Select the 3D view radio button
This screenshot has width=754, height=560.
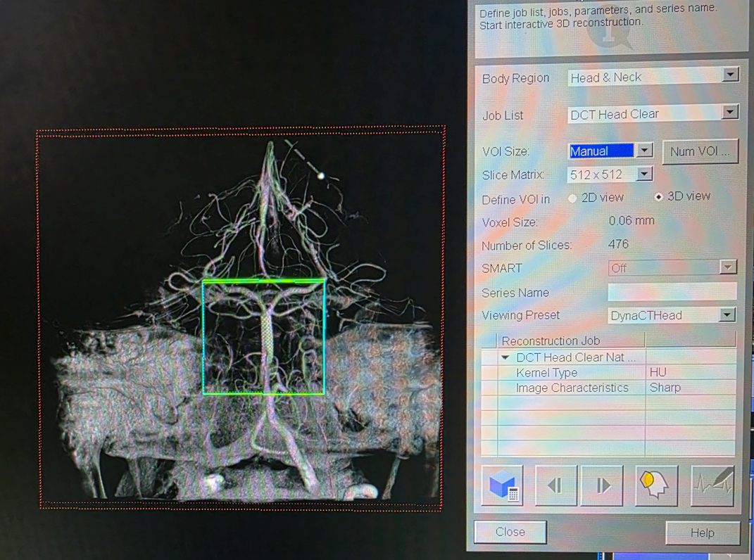(658, 197)
